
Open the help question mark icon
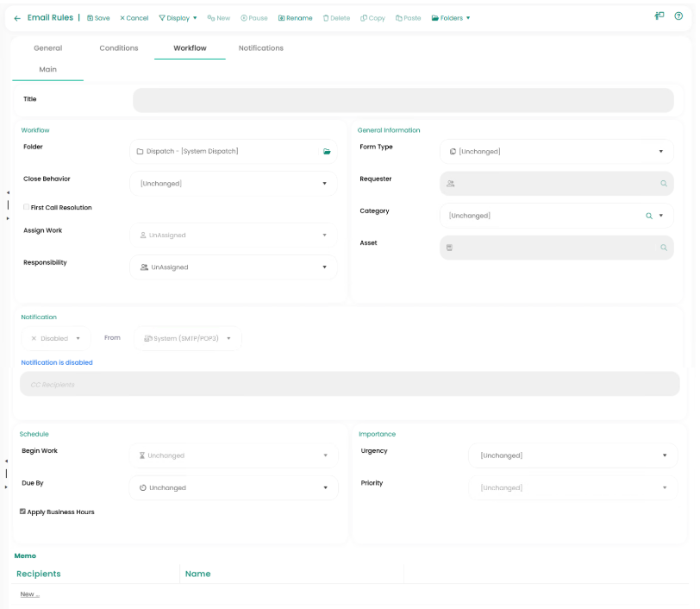[x=678, y=16]
